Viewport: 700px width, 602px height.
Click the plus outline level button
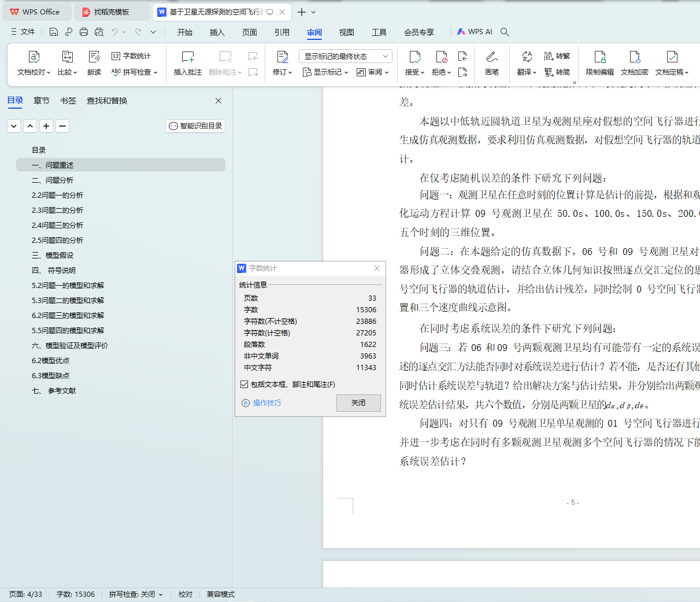[x=46, y=125]
